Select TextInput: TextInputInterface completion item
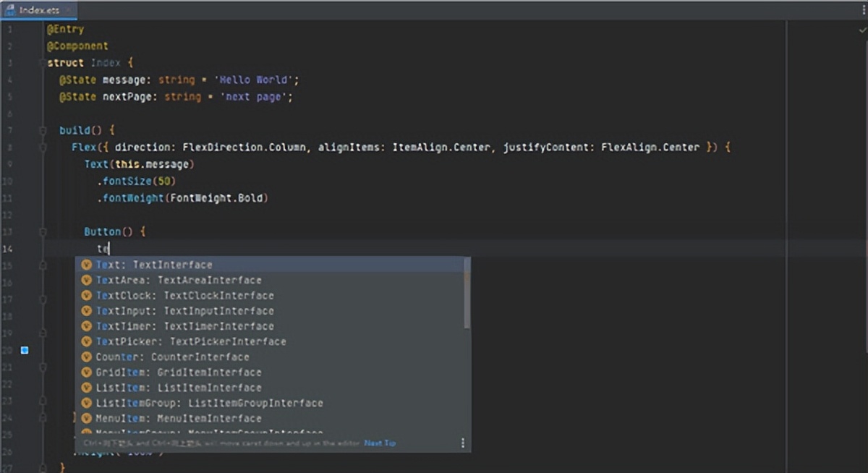Screen dimensions: 868x473 [x=273, y=311]
